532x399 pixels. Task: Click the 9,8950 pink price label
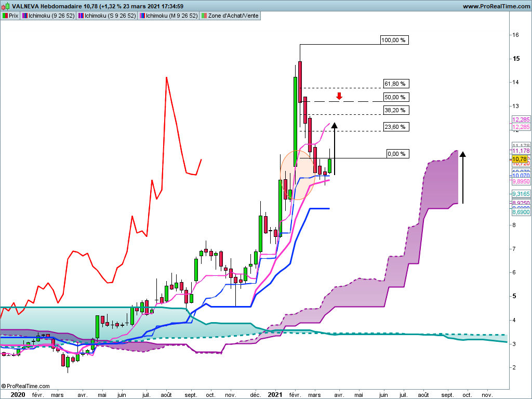521,181
